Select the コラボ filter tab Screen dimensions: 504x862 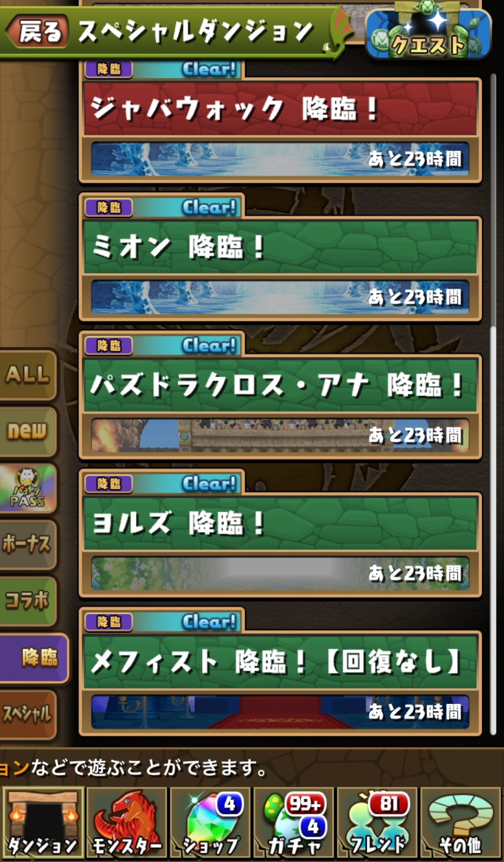(x=28, y=601)
